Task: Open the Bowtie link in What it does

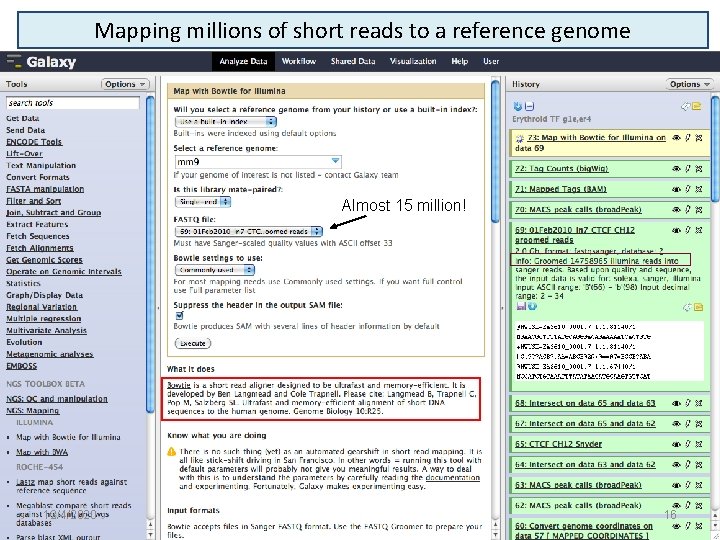Action: point(179,385)
